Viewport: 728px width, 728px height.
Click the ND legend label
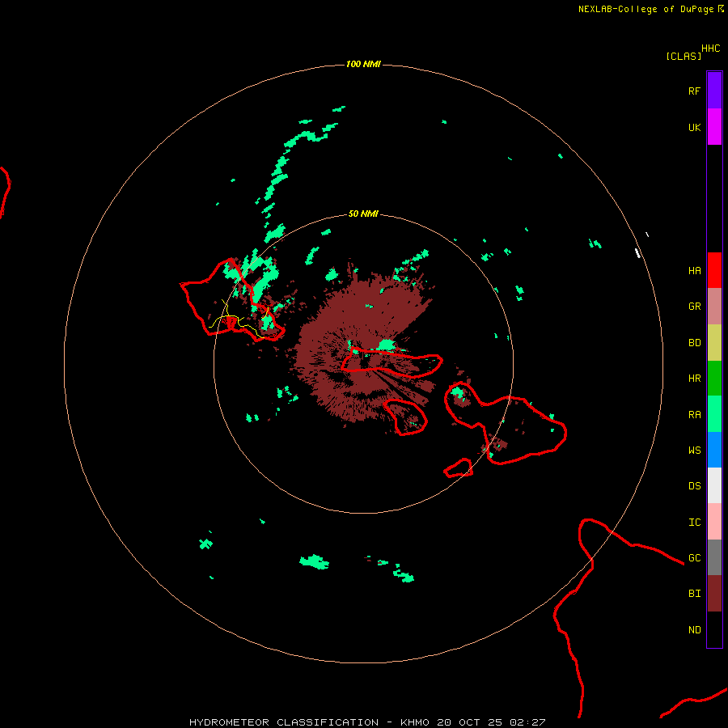pos(694,630)
